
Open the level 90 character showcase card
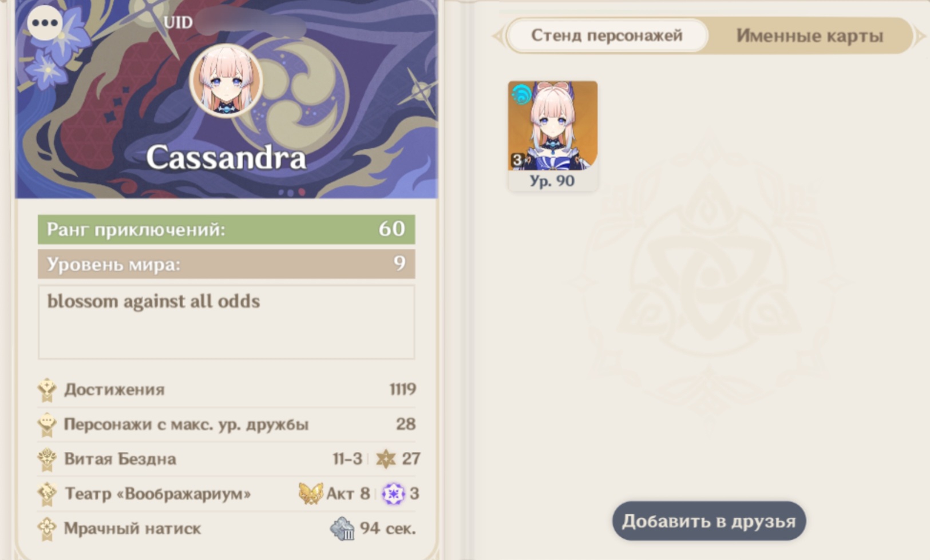tap(553, 136)
